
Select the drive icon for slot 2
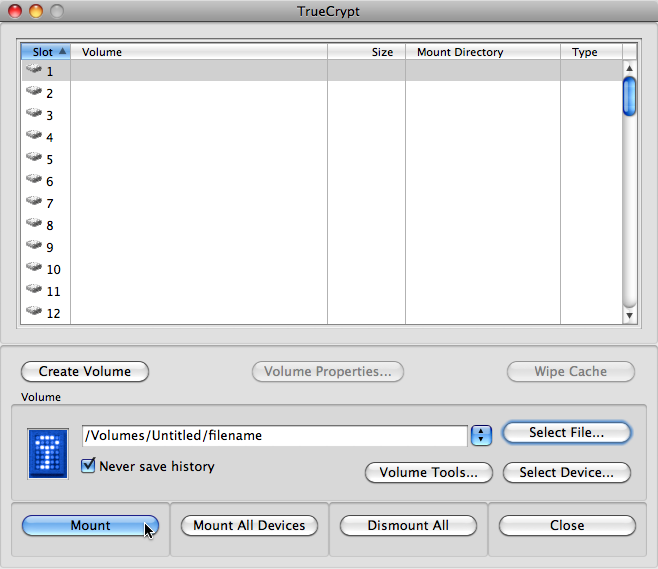(x=34, y=90)
